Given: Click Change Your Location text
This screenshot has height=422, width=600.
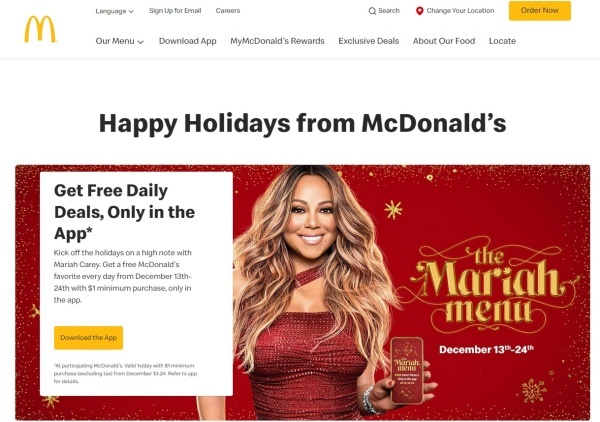Looking at the screenshot, I should point(460,11).
